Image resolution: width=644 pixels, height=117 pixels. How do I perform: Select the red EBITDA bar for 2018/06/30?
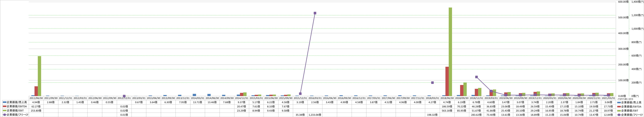[x=447, y=81]
